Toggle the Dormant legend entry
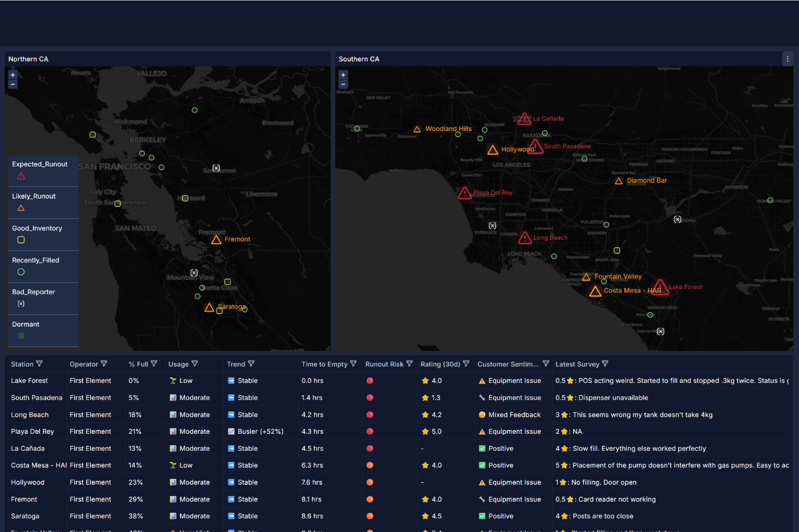 tap(26, 330)
